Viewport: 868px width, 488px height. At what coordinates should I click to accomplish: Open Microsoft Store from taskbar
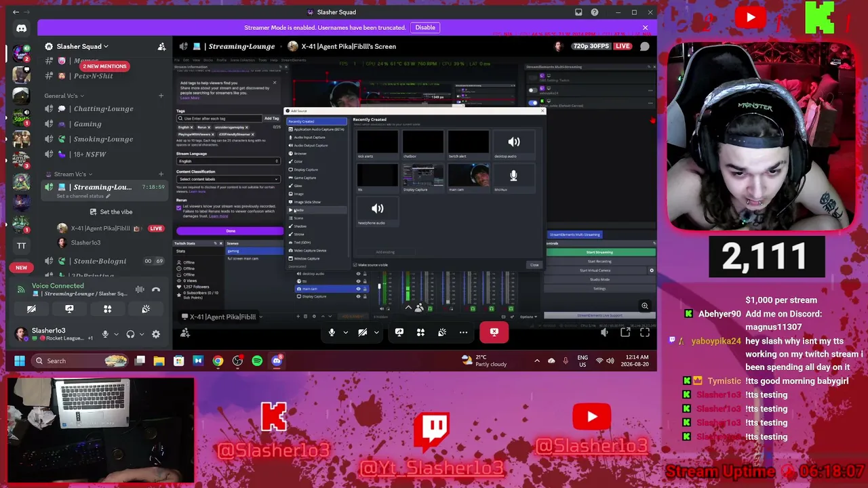pos(178,361)
